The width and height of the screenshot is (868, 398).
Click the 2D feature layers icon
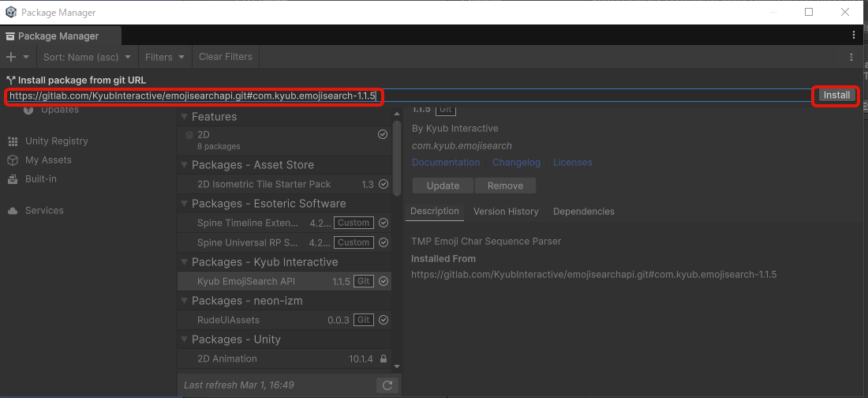(189, 135)
